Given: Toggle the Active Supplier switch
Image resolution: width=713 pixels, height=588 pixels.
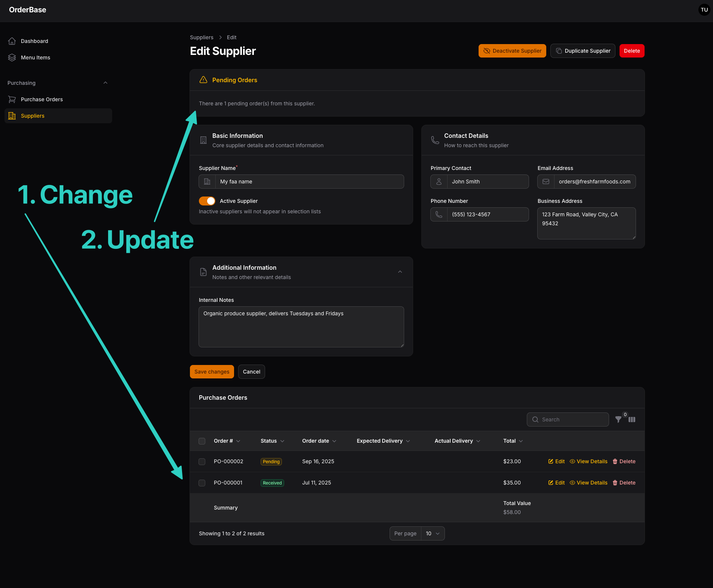Looking at the screenshot, I should [x=207, y=201].
